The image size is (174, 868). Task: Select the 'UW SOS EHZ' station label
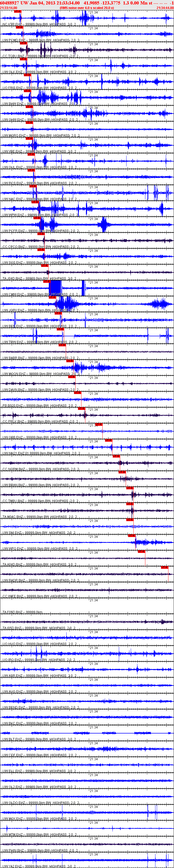12,262
